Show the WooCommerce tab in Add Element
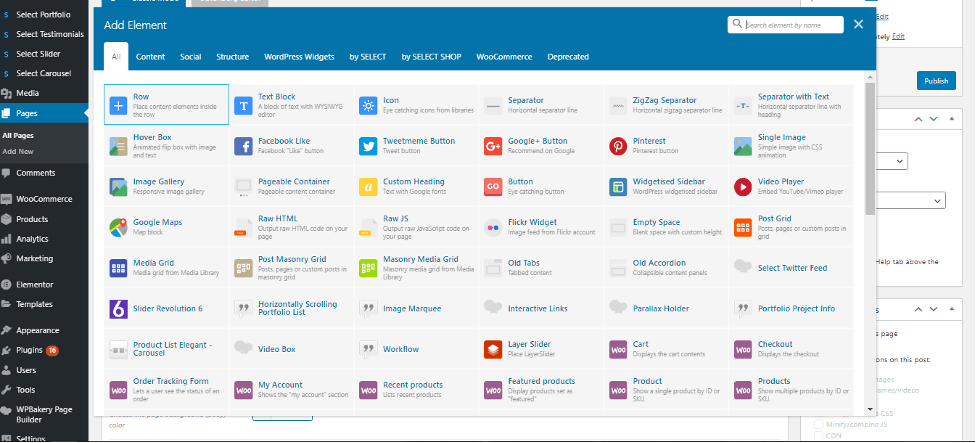 504,57
